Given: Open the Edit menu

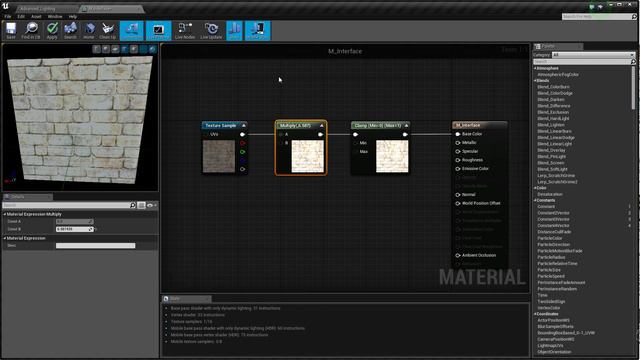Looking at the screenshot, I should (21, 17).
